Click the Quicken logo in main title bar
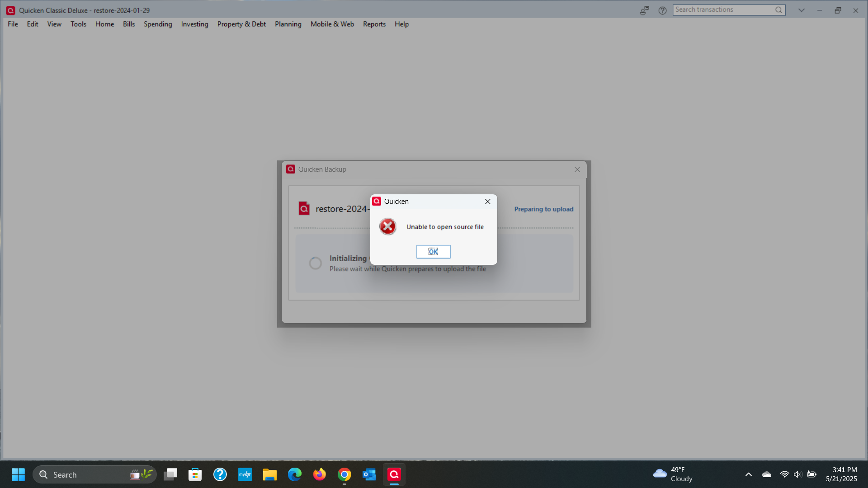868x488 pixels. point(10,10)
